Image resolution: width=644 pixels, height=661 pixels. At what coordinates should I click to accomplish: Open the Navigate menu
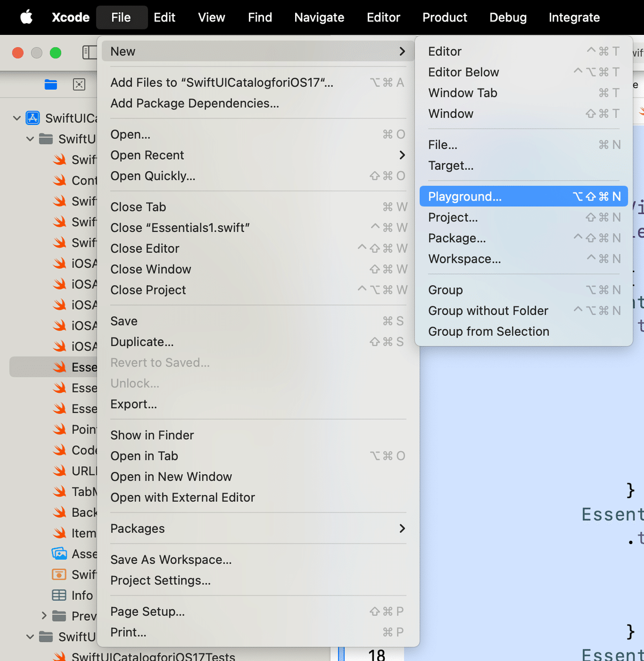pos(319,17)
